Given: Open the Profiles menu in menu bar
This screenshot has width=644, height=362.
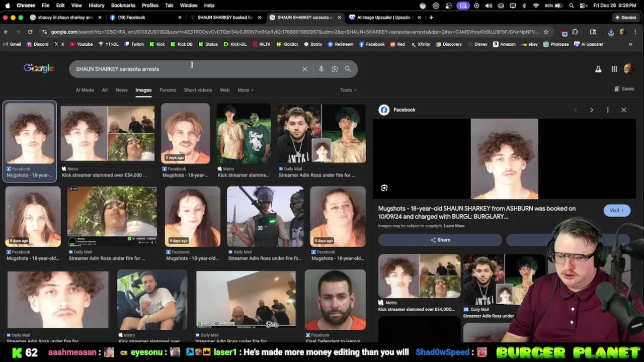Looking at the screenshot, I should 150,6.
